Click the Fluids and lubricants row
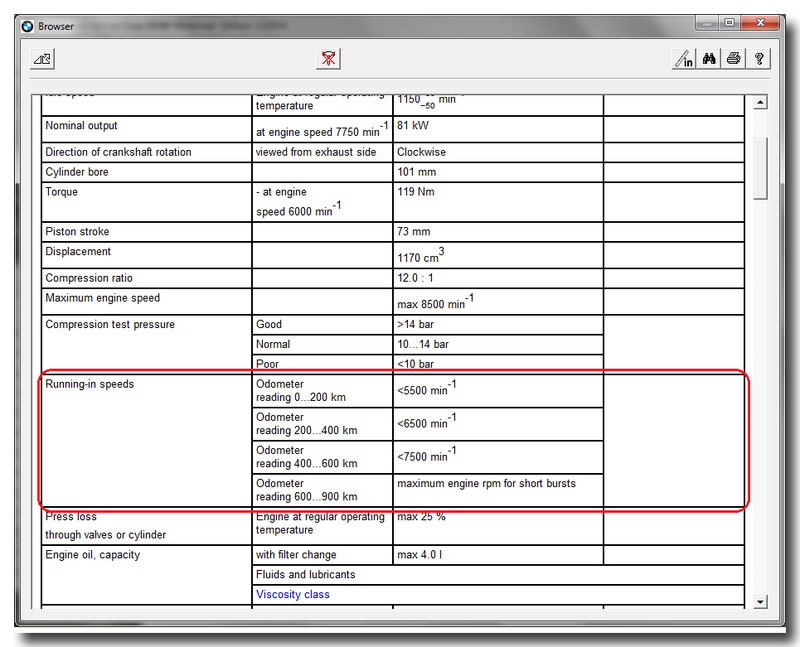This screenshot has width=800, height=647. [305, 575]
